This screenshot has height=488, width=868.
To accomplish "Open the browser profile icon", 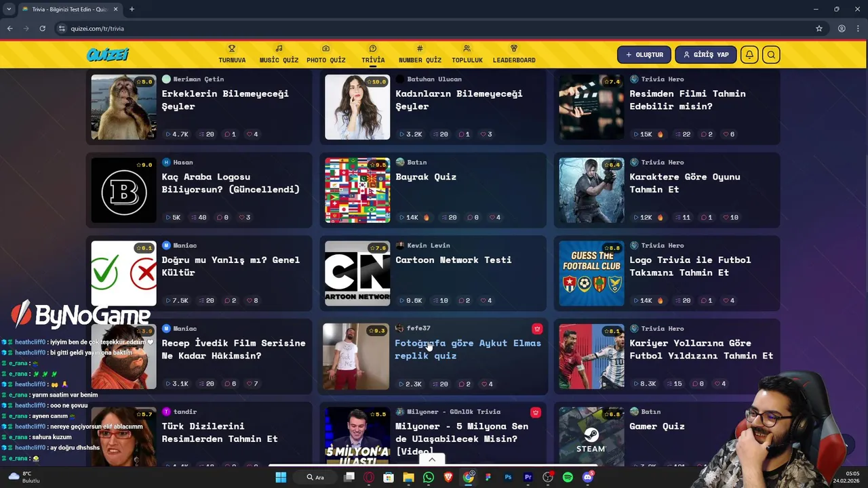I will click(842, 28).
